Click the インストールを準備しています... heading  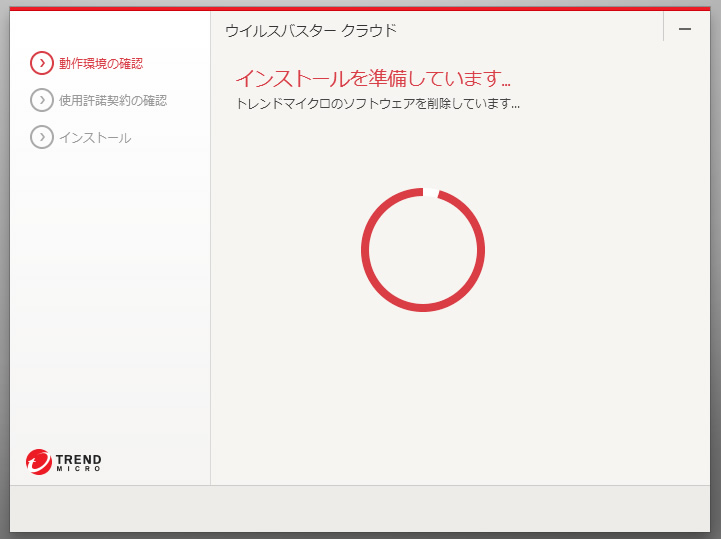coord(373,78)
